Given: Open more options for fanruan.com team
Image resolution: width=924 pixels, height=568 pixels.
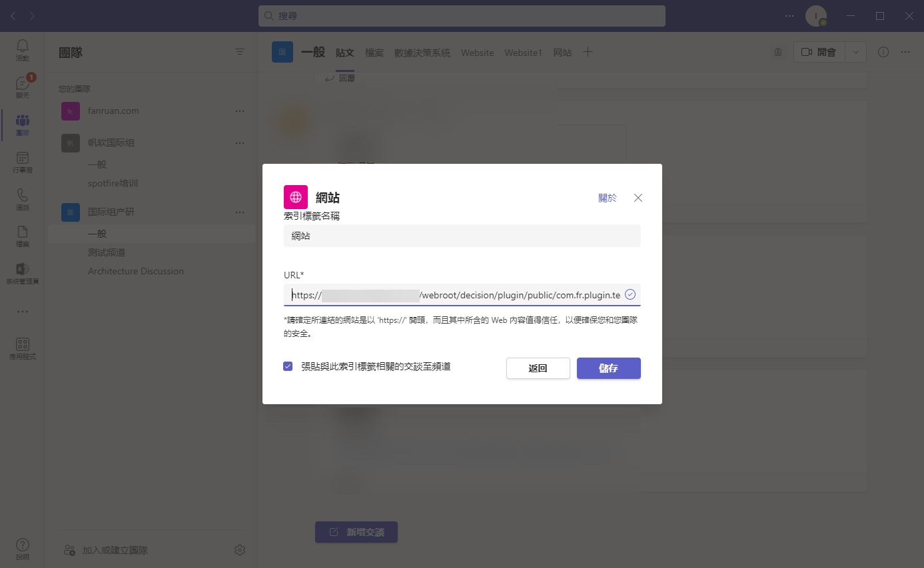Looking at the screenshot, I should [x=239, y=111].
